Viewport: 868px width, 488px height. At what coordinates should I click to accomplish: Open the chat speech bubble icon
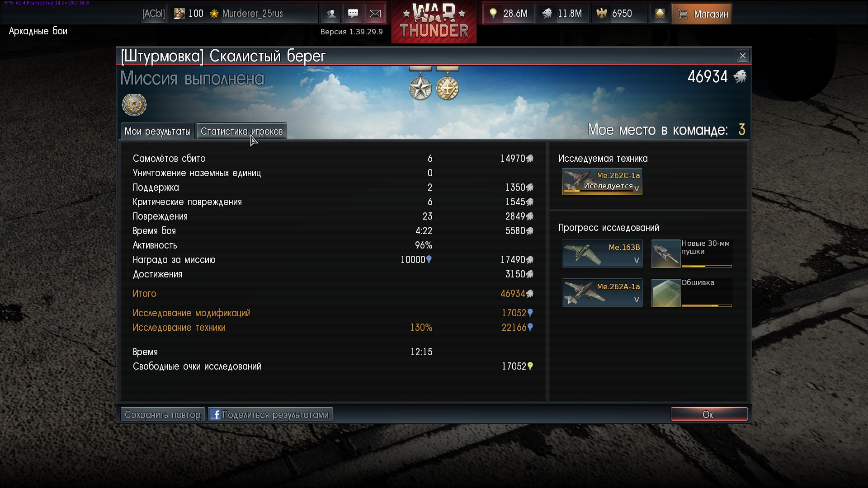tap(353, 14)
